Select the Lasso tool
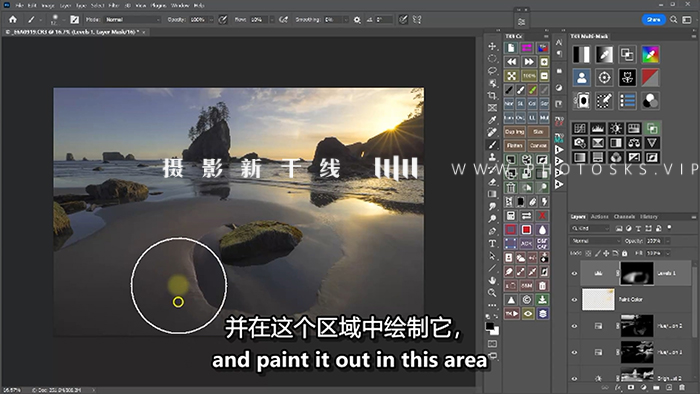This screenshot has width=700, height=394. (x=492, y=71)
